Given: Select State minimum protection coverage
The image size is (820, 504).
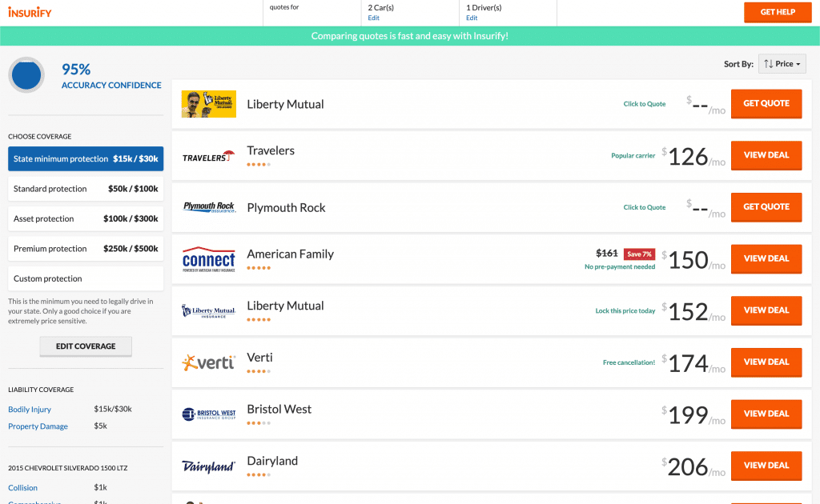Looking at the screenshot, I should coord(86,158).
